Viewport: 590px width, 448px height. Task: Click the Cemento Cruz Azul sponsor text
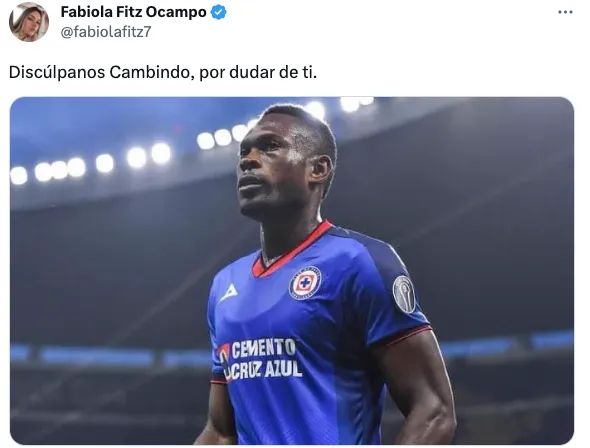tap(260, 359)
